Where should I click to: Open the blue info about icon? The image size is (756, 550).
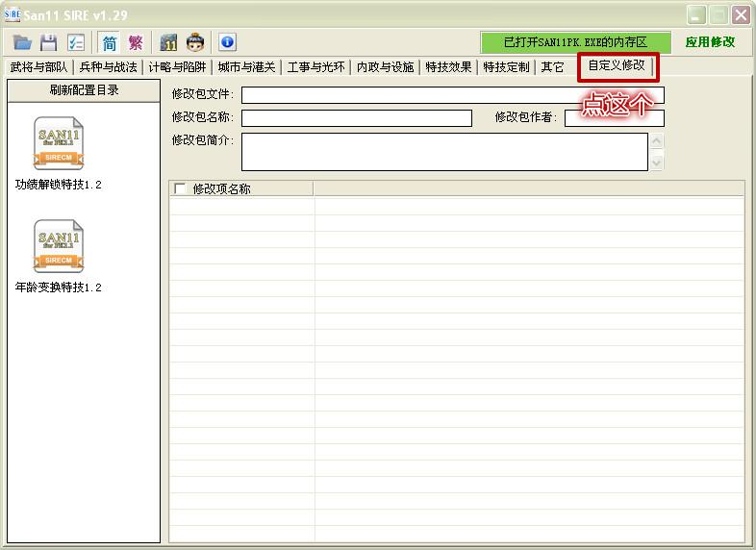tap(227, 42)
